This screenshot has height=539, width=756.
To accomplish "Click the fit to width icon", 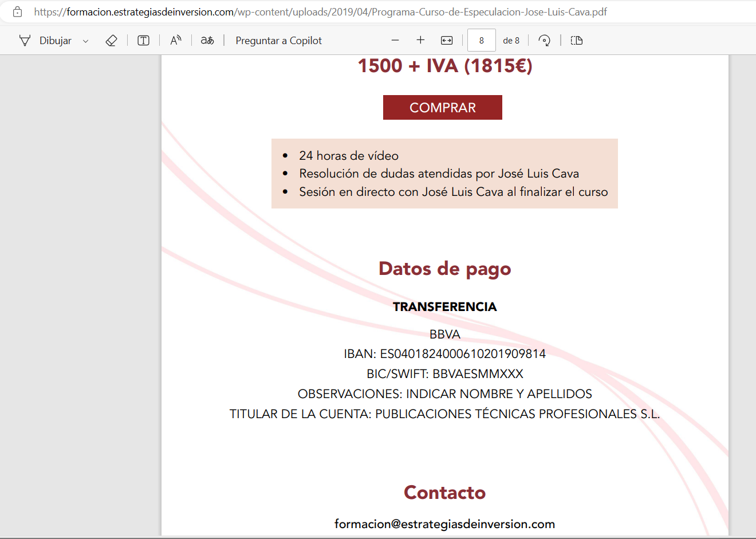I will [x=447, y=40].
